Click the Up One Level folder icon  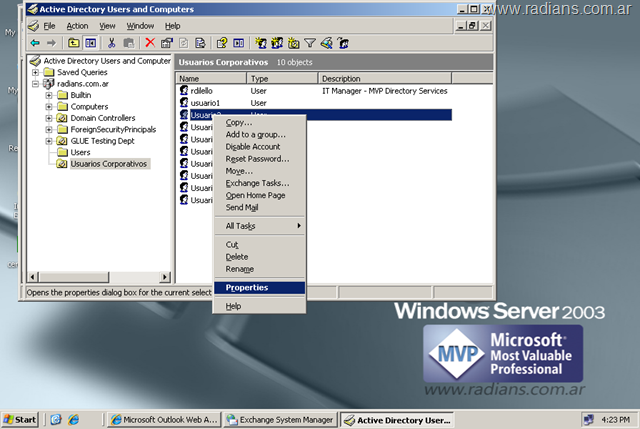pos(73,43)
